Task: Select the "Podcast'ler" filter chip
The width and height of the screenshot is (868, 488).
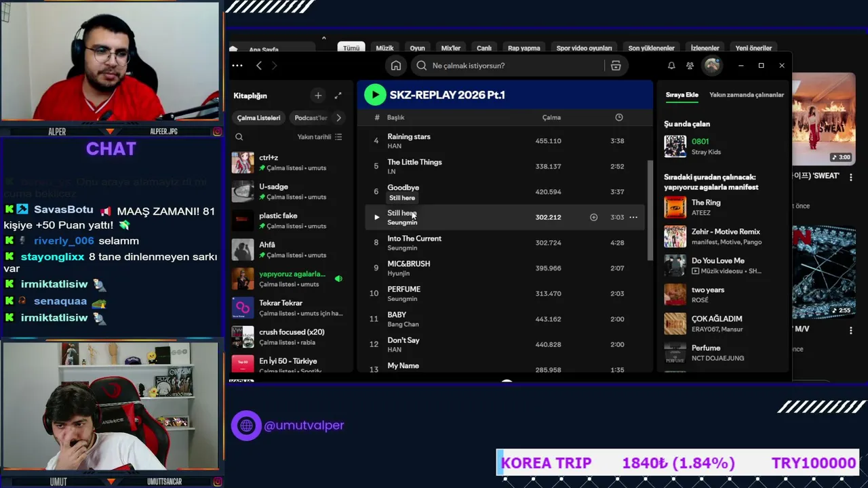Action: coord(311,118)
